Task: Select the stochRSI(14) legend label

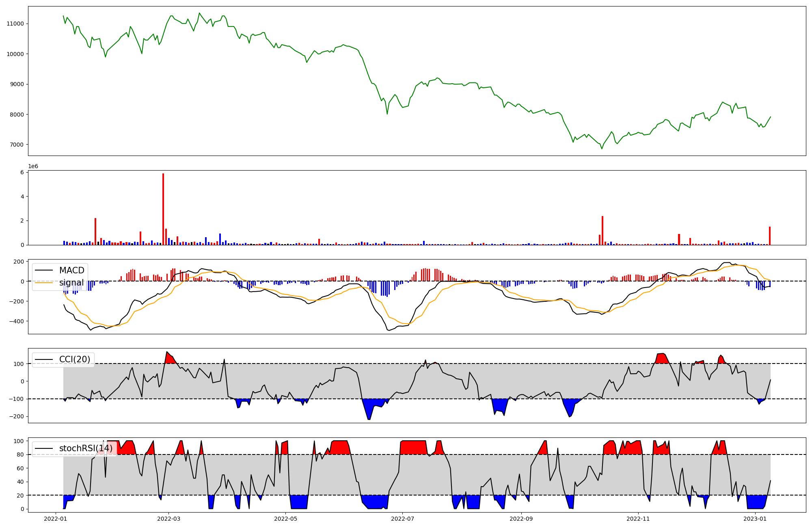Action: (x=86, y=448)
